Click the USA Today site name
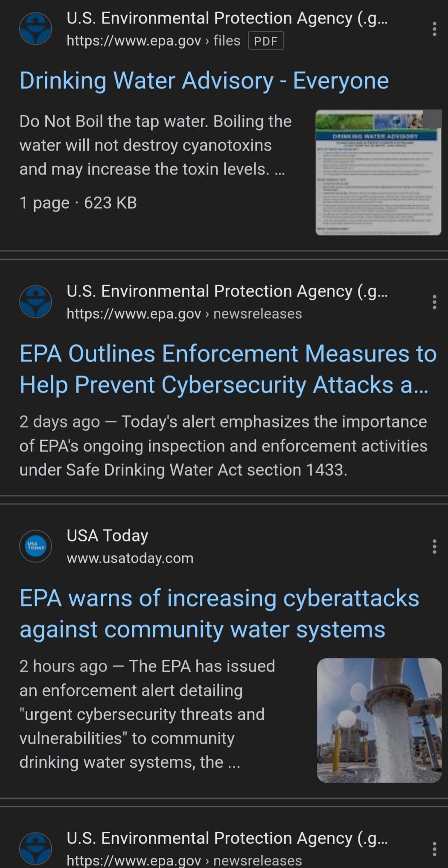Screen dimensions: 448x868 pos(107,536)
